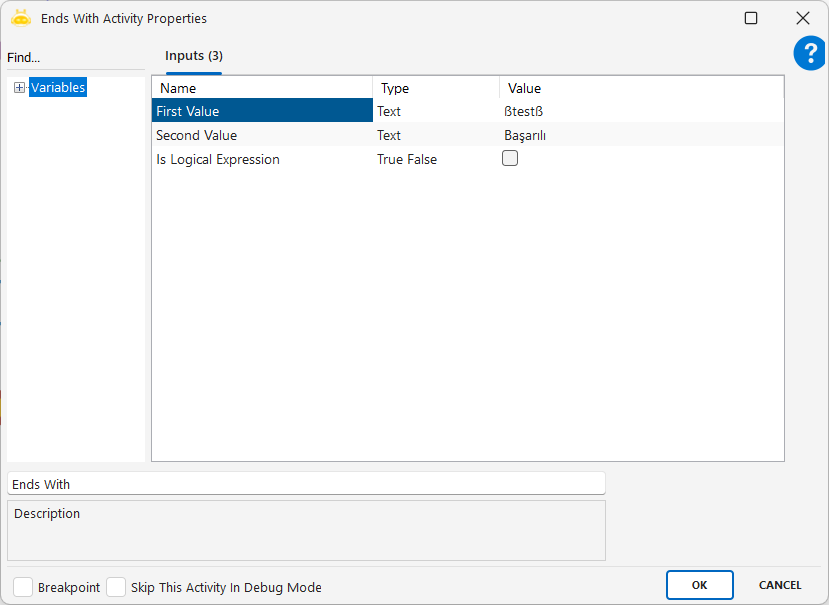Sort by the Name column header
The image size is (829, 605).
[x=261, y=88]
